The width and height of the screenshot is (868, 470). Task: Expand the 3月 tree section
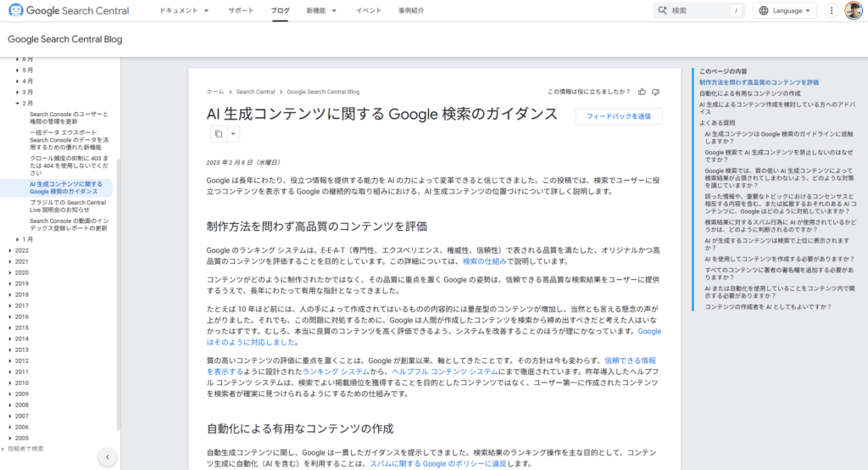pyautogui.click(x=17, y=92)
